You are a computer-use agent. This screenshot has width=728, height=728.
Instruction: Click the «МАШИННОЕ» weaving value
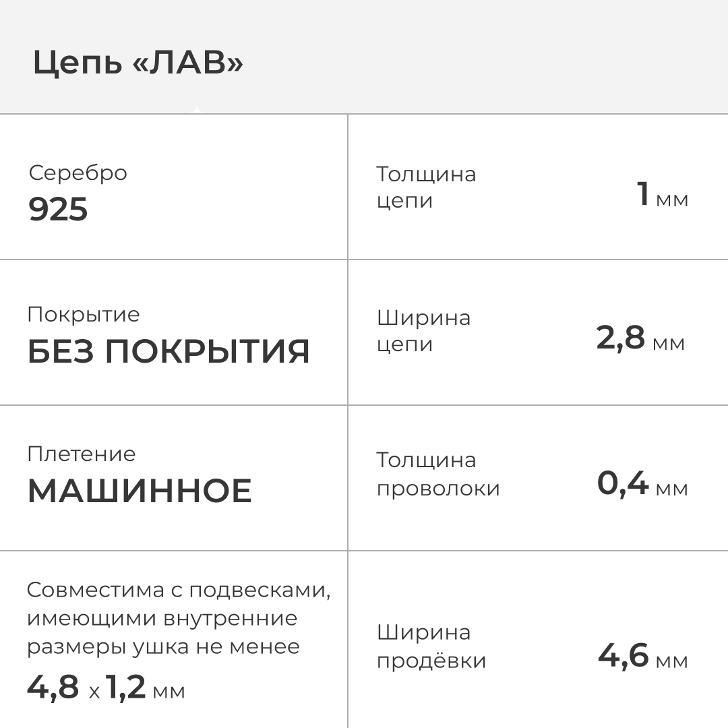[140, 491]
